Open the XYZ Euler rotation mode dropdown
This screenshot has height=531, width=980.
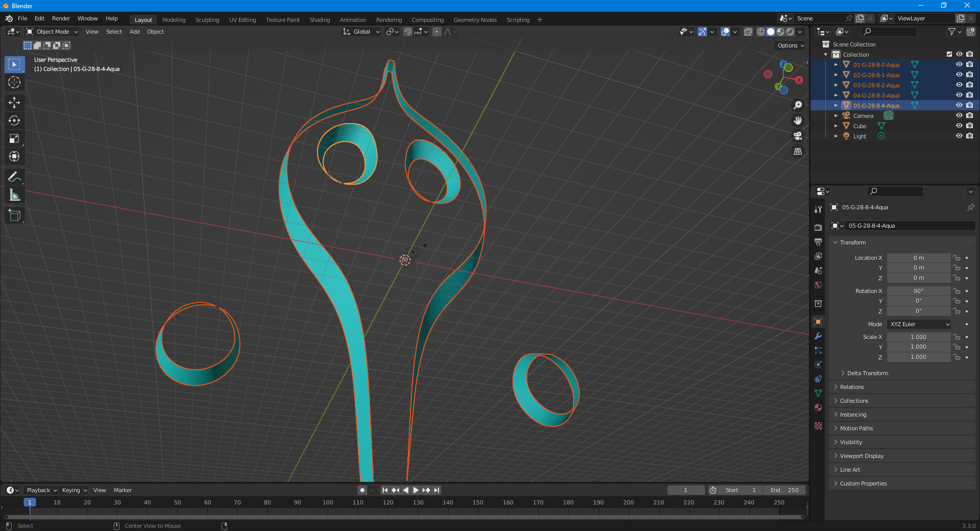coord(919,324)
